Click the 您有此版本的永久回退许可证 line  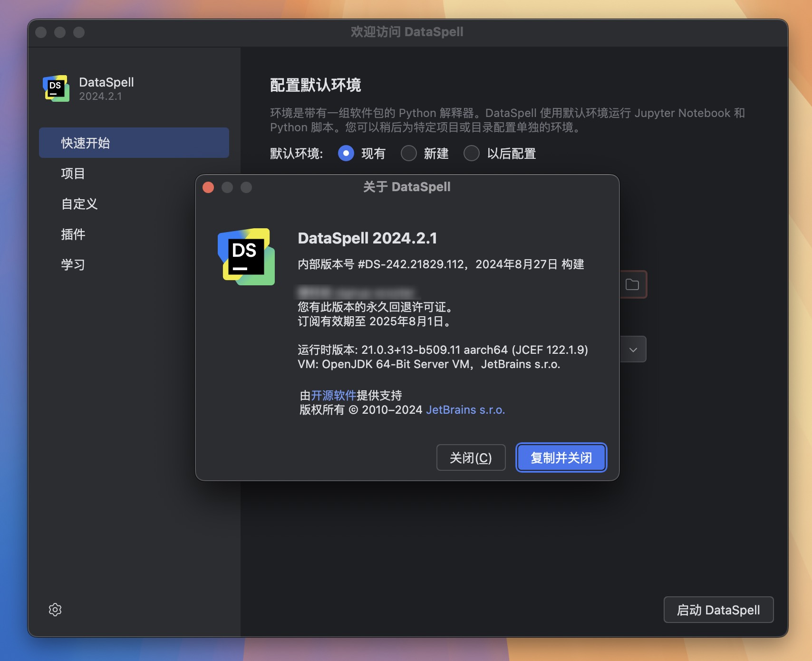(375, 307)
